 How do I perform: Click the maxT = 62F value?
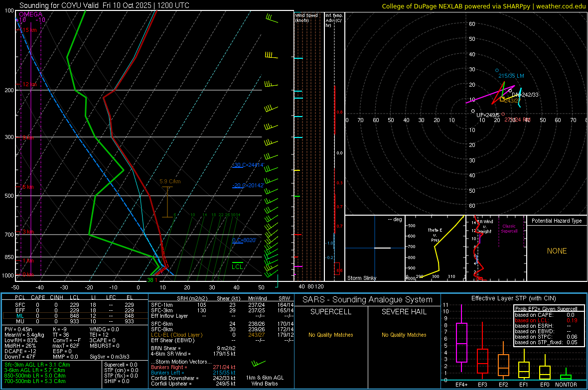pos(66,346)
